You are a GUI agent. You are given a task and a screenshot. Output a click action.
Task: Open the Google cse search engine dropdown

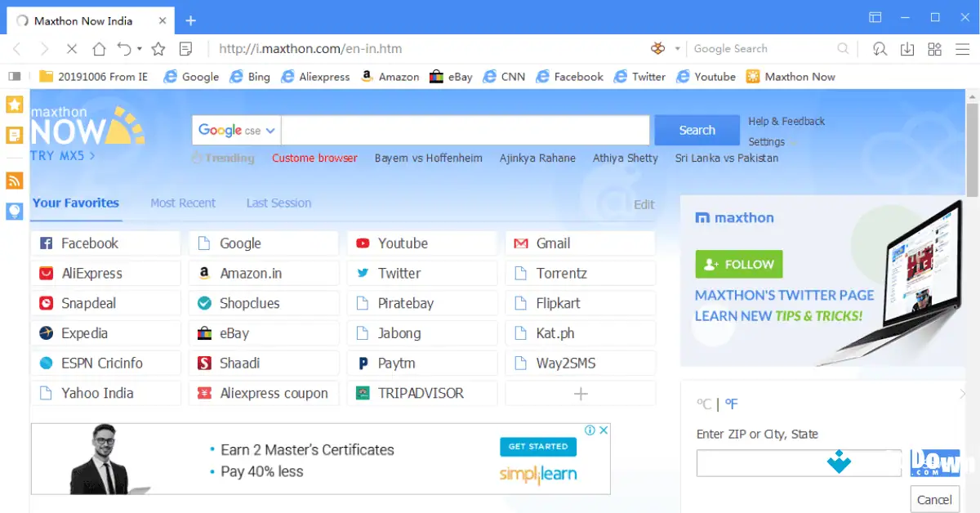[235, 130]
